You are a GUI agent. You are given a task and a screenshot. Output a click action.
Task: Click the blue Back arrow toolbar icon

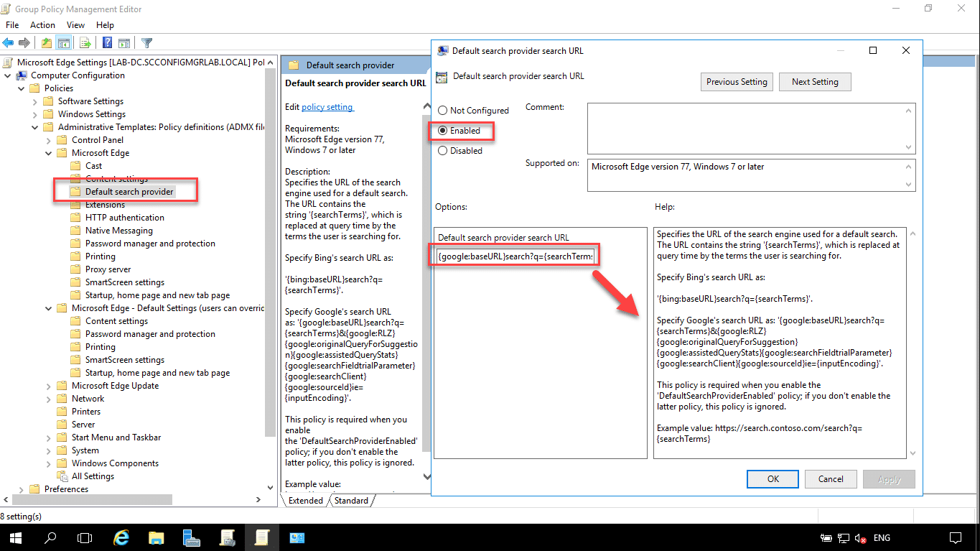tap(8, 42)
